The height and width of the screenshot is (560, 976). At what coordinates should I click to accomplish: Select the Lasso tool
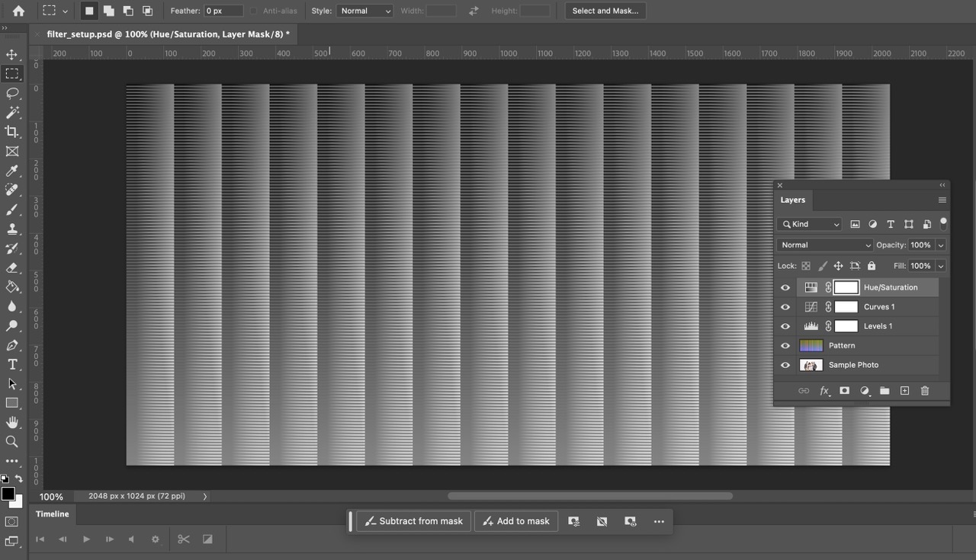point(12,93)
